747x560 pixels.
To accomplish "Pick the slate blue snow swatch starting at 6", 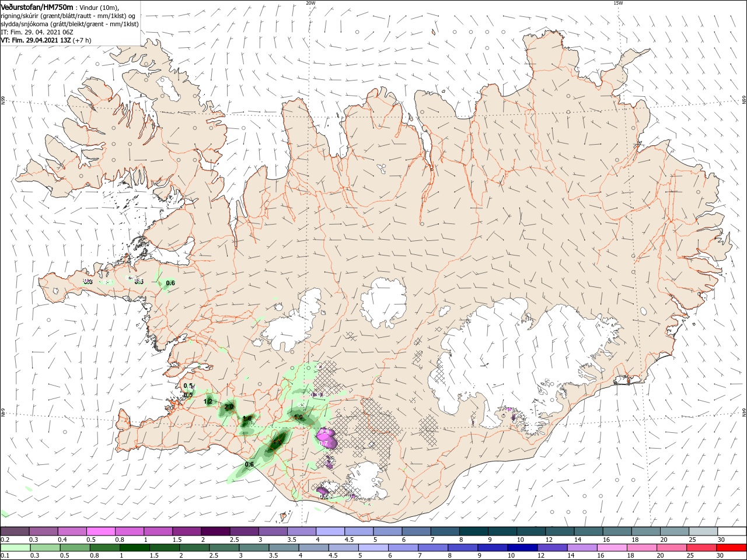I will point(416,531).
